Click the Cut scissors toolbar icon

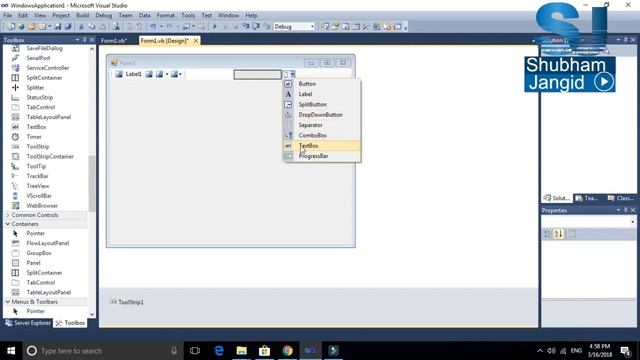pos(81,27)
